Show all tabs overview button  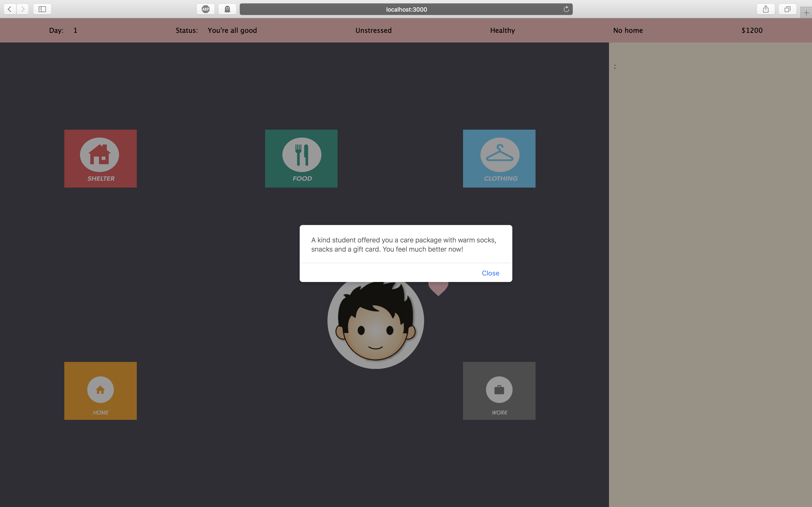click(x=787, y=9)
